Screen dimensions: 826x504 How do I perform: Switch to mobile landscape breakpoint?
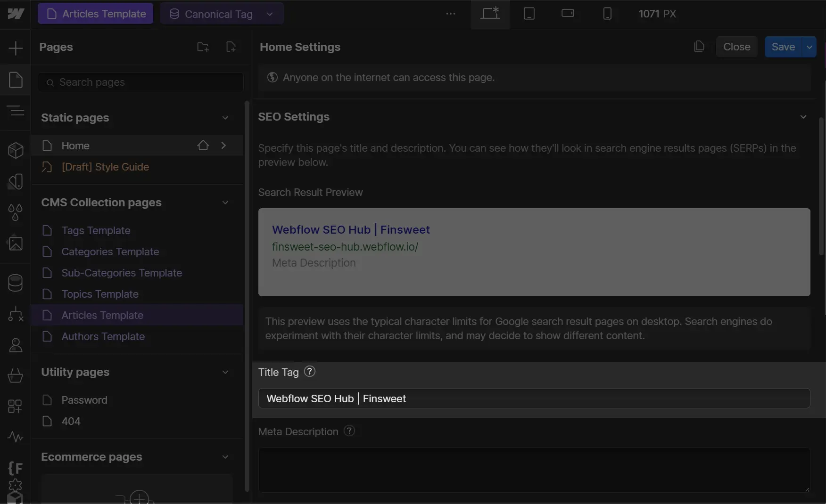(x=568, y=14)
